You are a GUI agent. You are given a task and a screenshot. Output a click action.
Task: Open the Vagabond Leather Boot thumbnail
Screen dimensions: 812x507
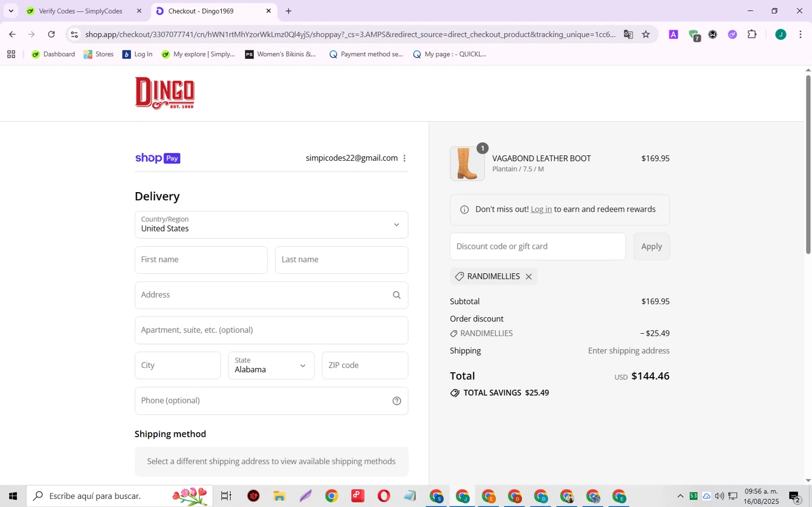coord(467,163)
